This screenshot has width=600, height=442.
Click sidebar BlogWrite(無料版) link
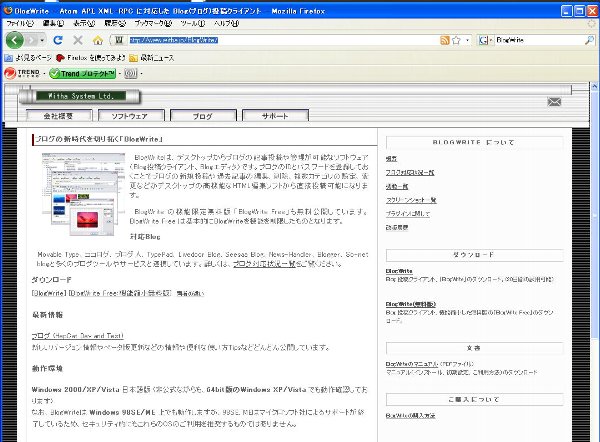tap(411, 304)
